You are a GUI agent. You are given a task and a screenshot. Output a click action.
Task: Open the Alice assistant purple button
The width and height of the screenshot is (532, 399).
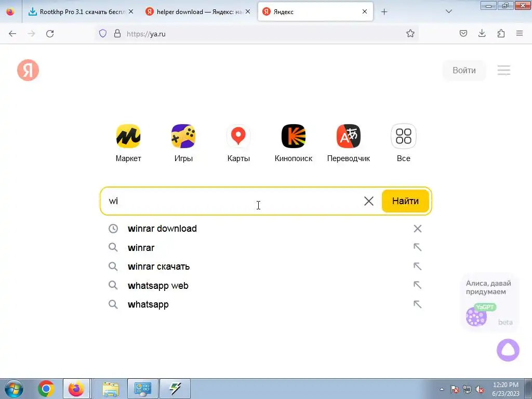[508, 350]
